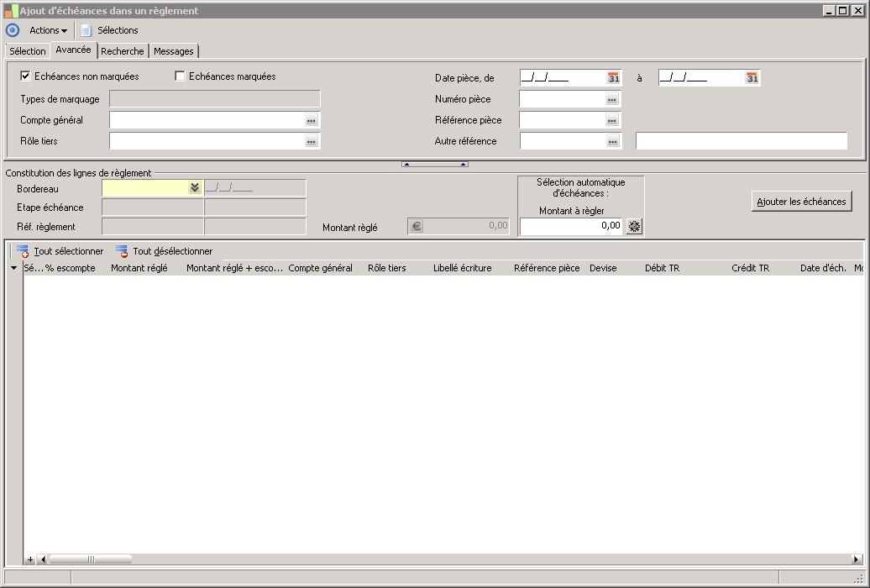Click horizontal scrollbar left arrow
The height and width of the screenshot is (588, 870).
44,559
